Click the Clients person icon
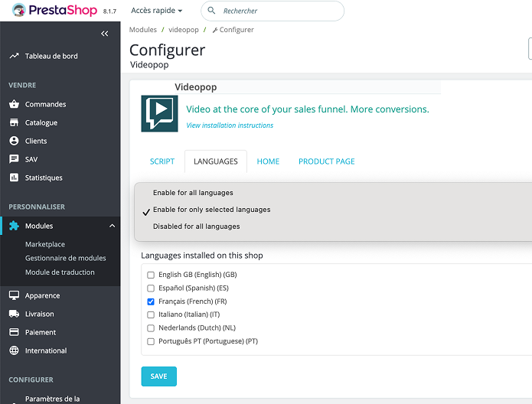 (14, 141)
